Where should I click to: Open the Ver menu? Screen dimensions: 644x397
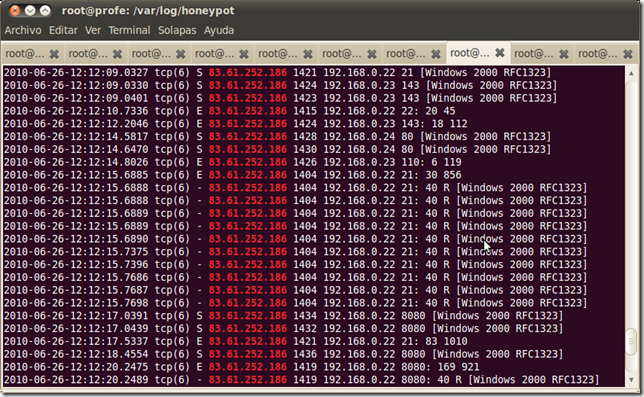pyautogui.click(x=93, y=30)
